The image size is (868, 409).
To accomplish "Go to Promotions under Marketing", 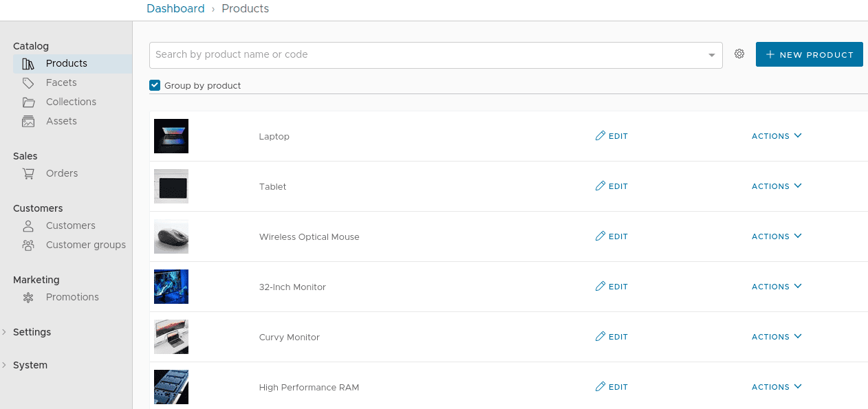I will tap(72, 297).
